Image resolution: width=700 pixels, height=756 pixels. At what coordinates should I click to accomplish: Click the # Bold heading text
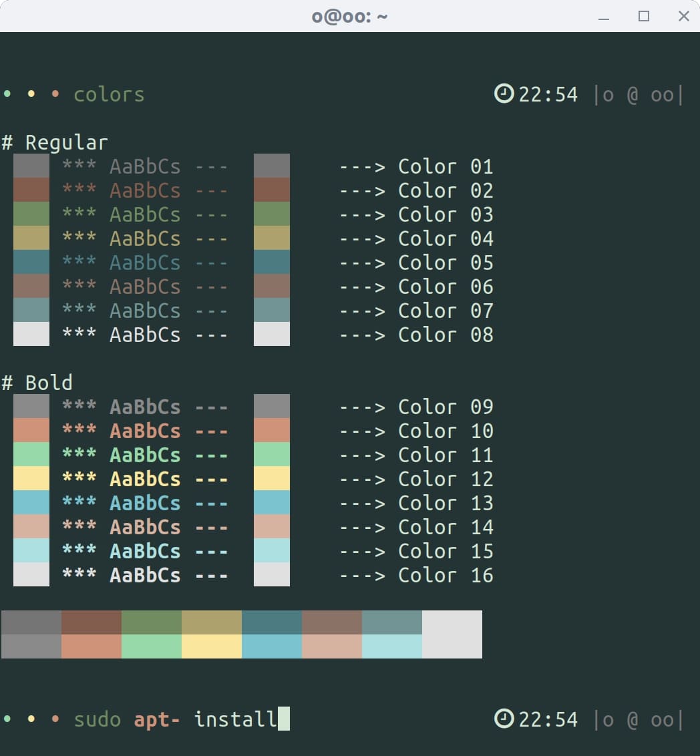tap(37, 383)
